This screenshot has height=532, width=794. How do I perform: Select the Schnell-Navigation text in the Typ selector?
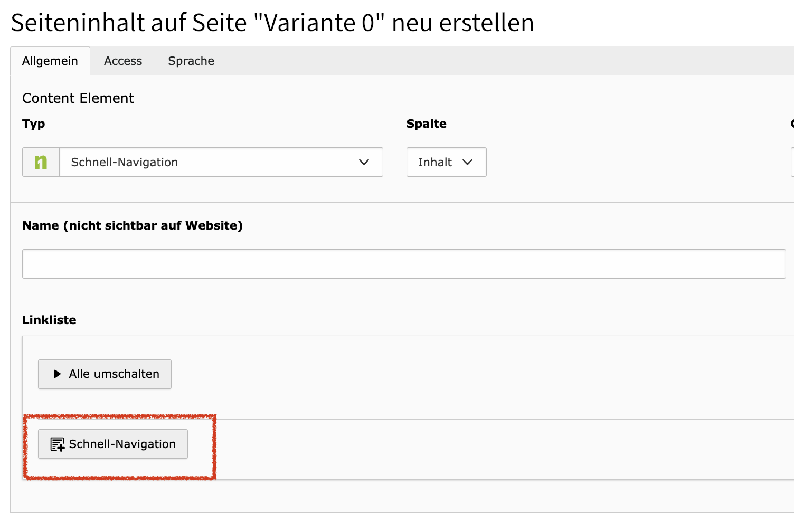(x=125, y=162)
